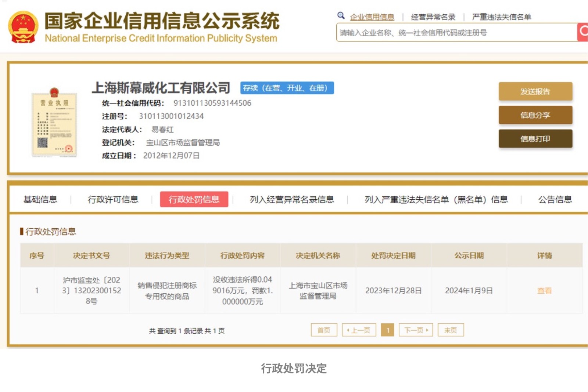The height and width of the screenshot is (392, 588).
Task: Click decision date 2023年12月28日
Action: coord(393,291)
